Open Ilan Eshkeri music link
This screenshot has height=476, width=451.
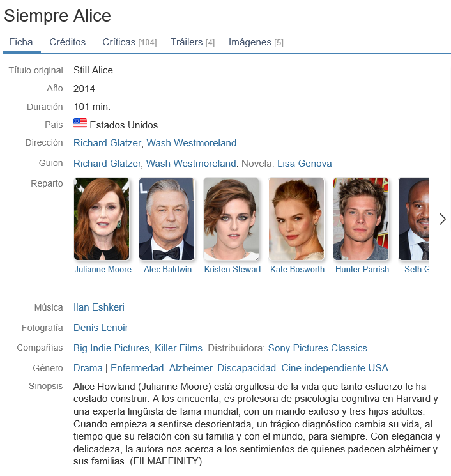(99, 307)
